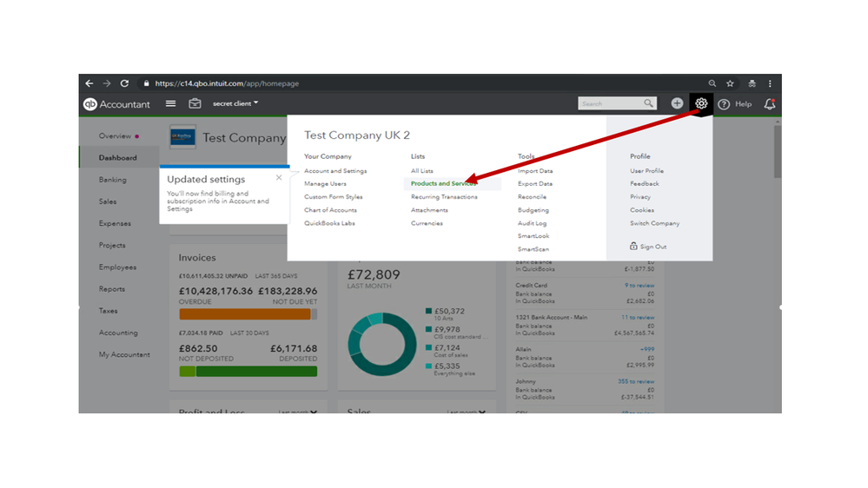Viewport: 868px width, 488px height.
Task: Open Currencies under Lists
Action: click(x=427, y=223)
